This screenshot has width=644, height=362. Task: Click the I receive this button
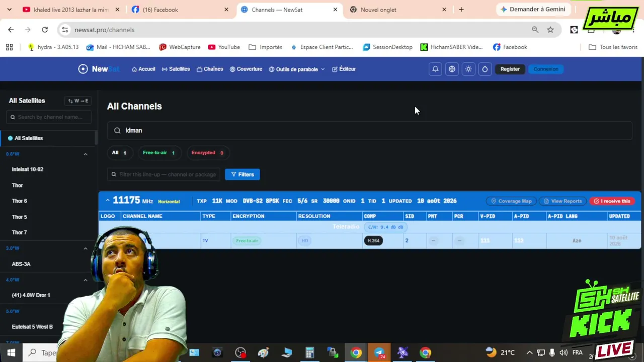coord(612,201)
